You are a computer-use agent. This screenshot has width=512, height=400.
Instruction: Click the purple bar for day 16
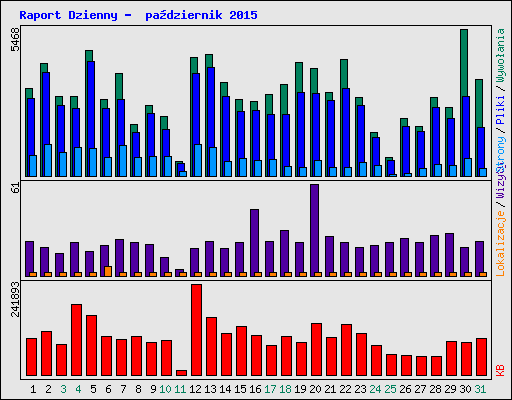(x=254, y=243)
